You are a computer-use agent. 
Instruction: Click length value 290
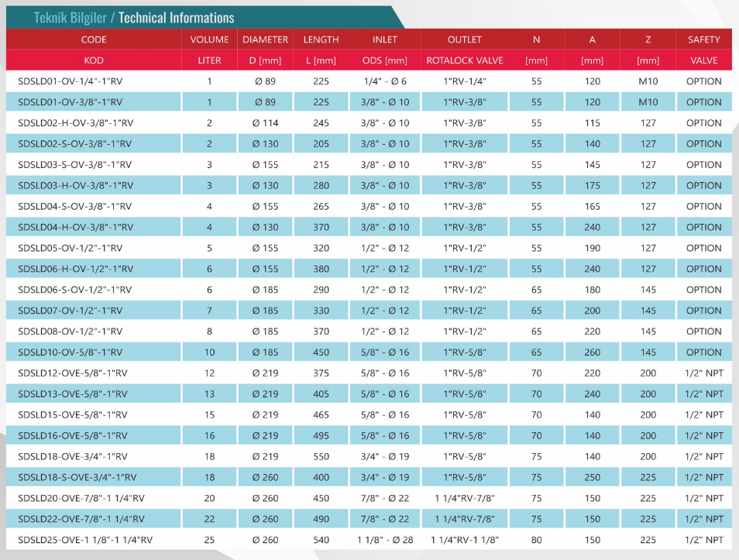tap(321, 290)
